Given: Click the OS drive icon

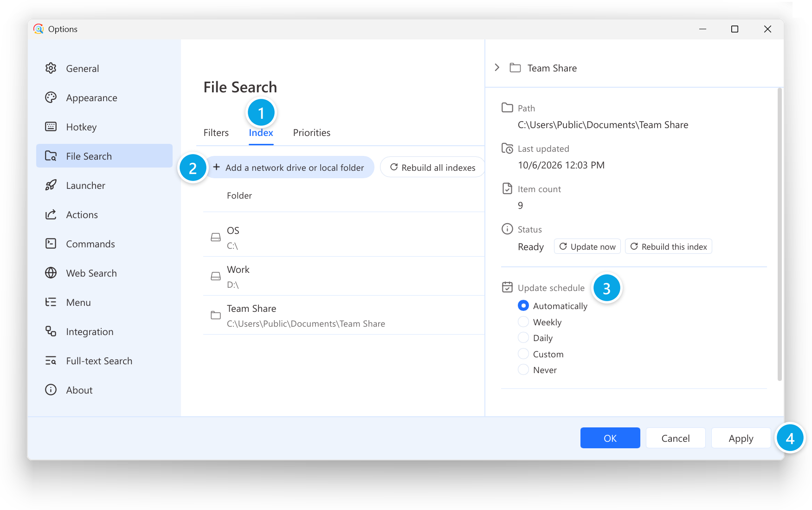Looking at the screenshot, I should point(216,237).
